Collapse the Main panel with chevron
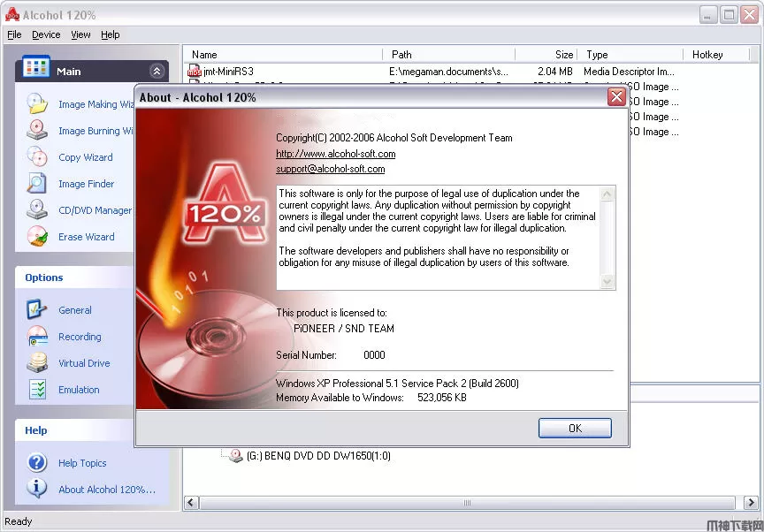The image size is (764, 532). 157,71
